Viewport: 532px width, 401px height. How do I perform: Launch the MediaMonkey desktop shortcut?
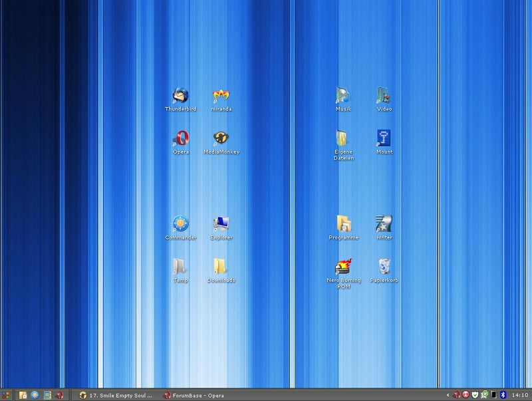[x=221, y=142]
